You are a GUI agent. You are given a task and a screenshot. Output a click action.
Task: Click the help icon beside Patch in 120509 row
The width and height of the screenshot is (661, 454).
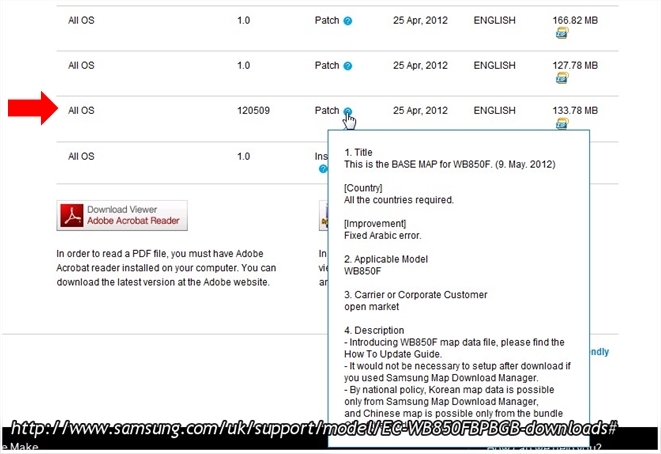[x=348, y=112]
